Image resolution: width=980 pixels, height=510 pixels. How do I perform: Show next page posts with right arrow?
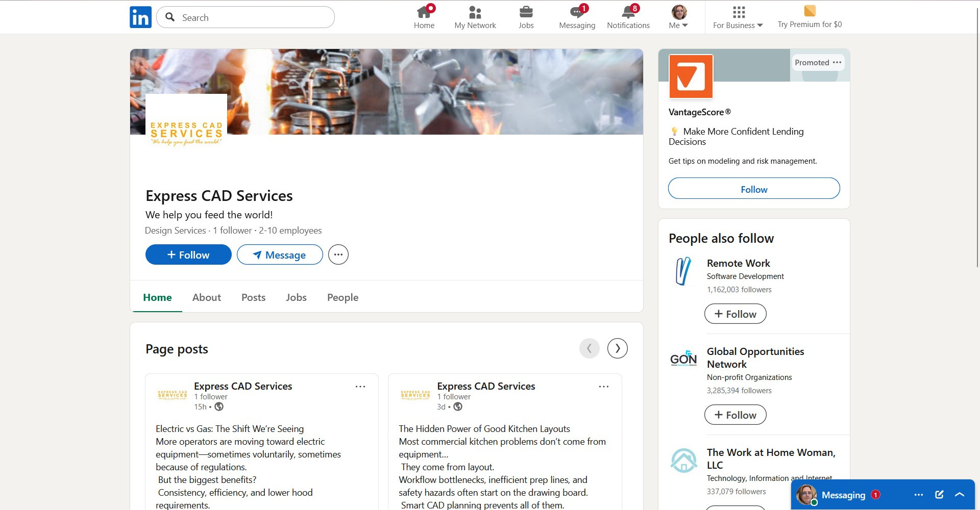[617, 348]
